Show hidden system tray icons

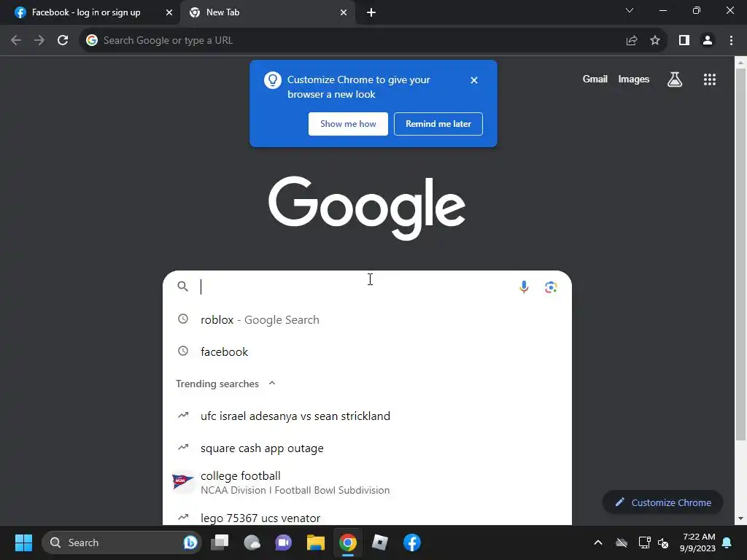tap(598, 542)
